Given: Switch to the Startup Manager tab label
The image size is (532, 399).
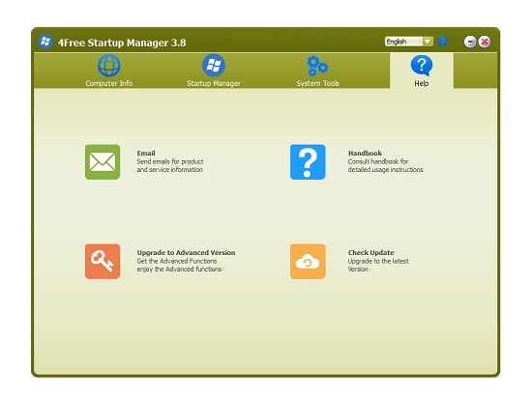Looking at the screenshot, I should pos(214,83).
